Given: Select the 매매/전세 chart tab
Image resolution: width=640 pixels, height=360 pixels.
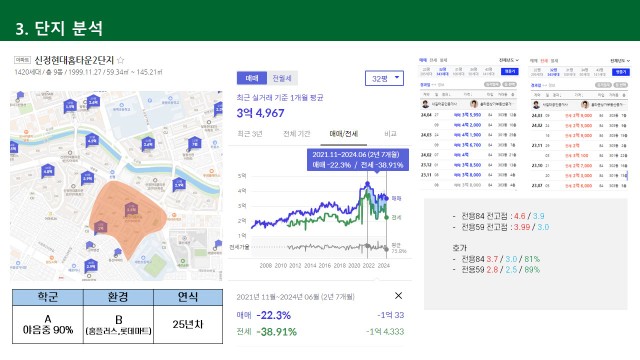Looking at the screenshot, I should click(344, 134).
